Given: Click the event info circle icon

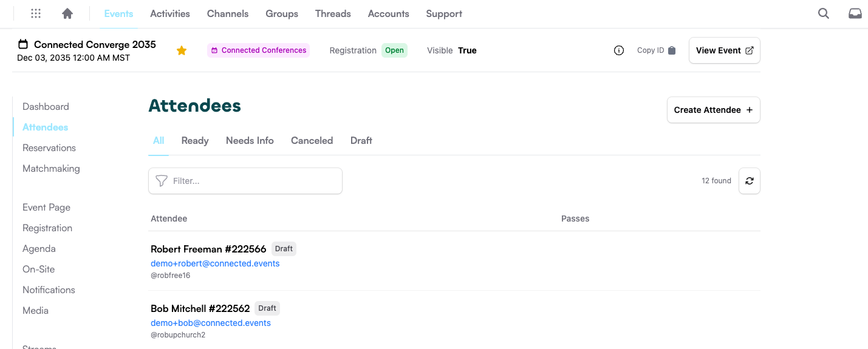Looking at the screenshot, I should click(x=619, y=50).
